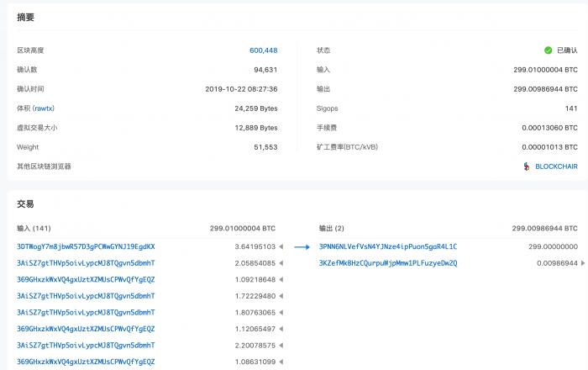Open input address starting with 3DTWogY7m8
The image size is (588, 370).
pos(86,247)
